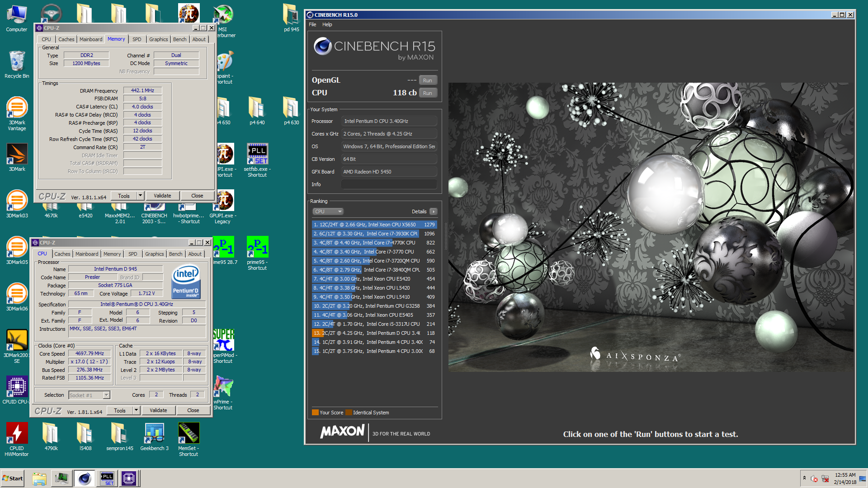Viewport: 868px width, 488px height.
Task: Switch to Caches tab in upper CPU-Z
Action: point(66,39)
